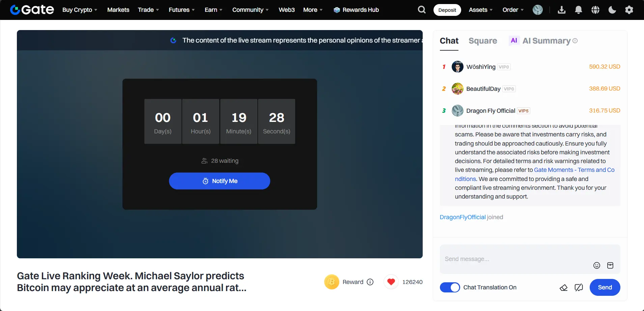Click the 28 waiting text
644x311 pixels.
click(225, 161)
